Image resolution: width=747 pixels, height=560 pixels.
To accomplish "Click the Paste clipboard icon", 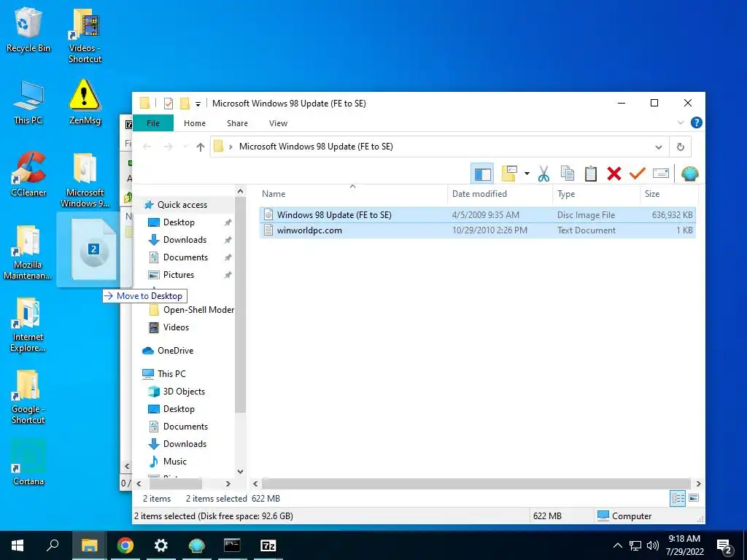I will (591, 174).
